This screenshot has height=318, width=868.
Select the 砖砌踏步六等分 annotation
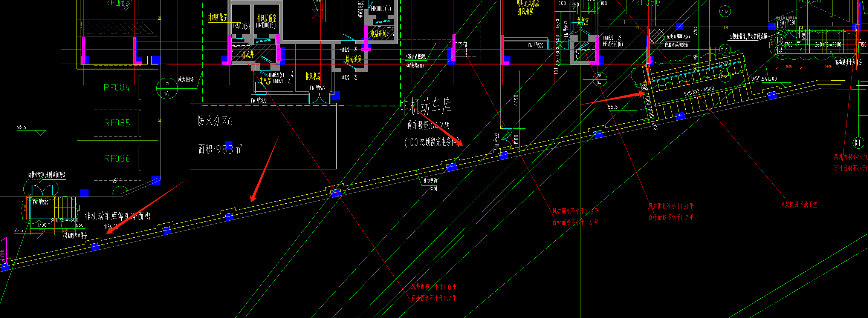(x=75, y=235)
